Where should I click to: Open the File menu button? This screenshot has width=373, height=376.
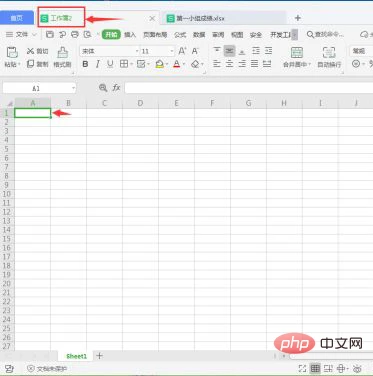21,34
